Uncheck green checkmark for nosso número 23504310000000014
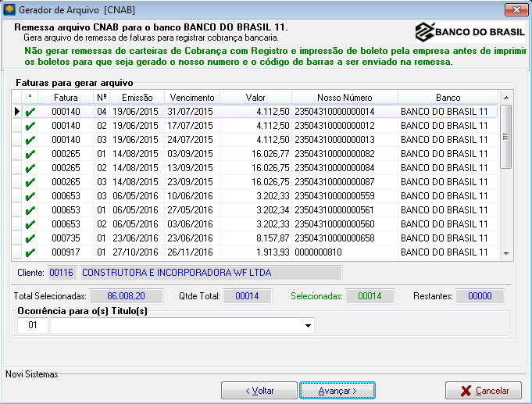This screenshot has width=532, height=404. point(30,112)
